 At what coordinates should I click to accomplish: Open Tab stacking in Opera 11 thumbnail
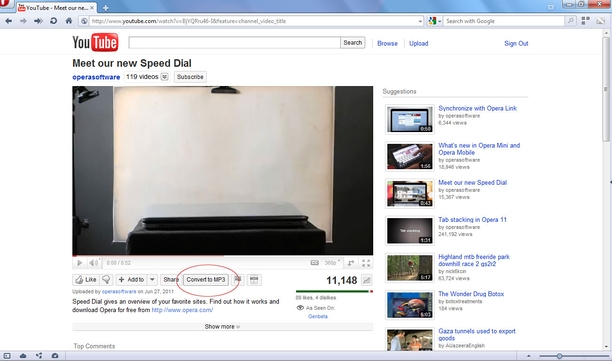(410, 231)
